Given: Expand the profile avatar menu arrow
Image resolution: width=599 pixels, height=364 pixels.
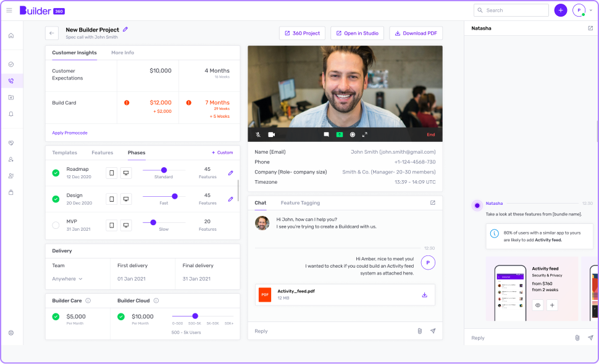Looking at the screenshot, I should click(x=590, y=10).
